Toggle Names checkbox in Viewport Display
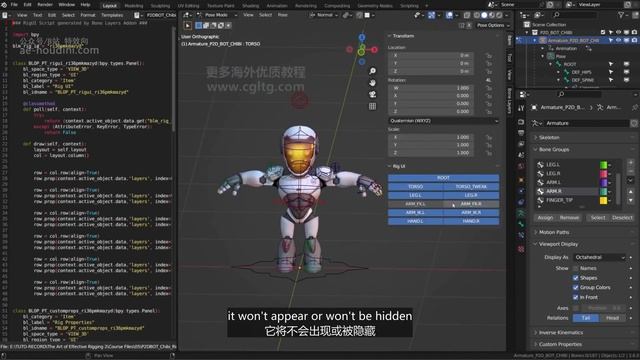This screenshot has width=640, height=360. click(x=576, y=268)
